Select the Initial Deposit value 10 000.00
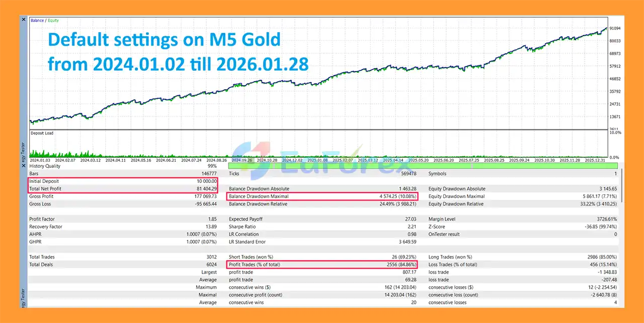 (x=207, y=181)
